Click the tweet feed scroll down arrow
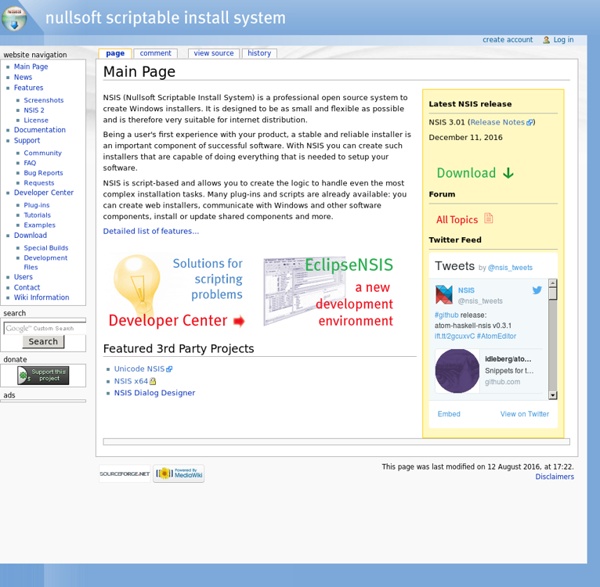Screen dimensions: 600x587 pyautogui.click(x=552, y=395)
